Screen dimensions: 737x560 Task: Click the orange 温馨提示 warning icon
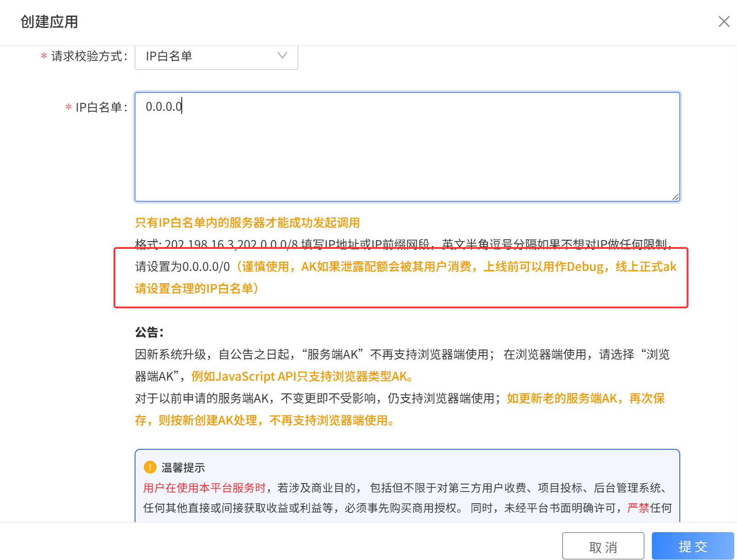click(x=150, y=467)
